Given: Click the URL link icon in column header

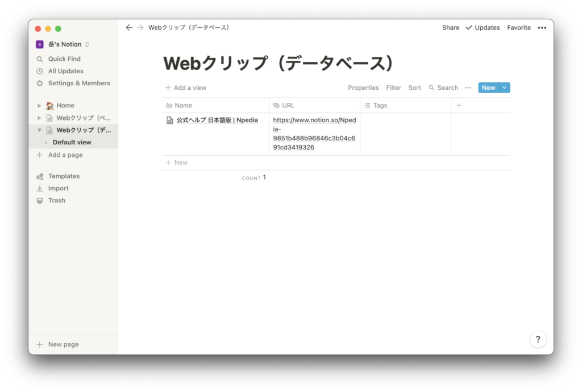Looking at the screenshot, I should pos(276,105).
